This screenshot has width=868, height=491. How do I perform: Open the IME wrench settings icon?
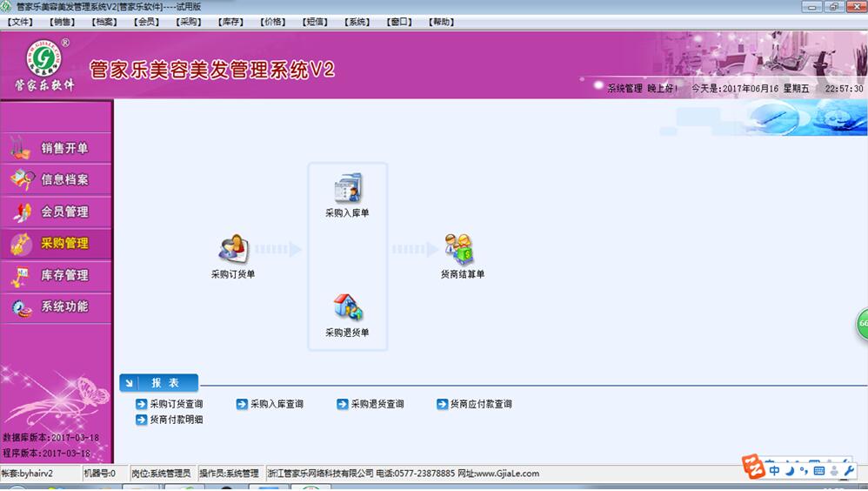pos(849,470)
